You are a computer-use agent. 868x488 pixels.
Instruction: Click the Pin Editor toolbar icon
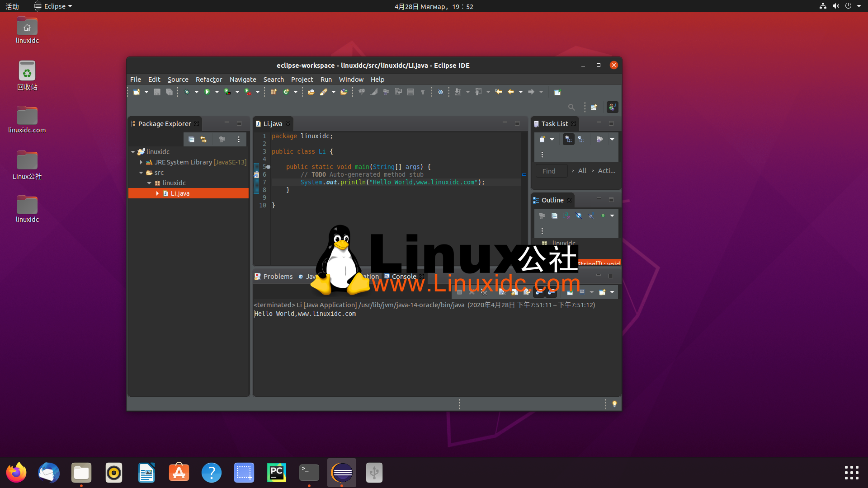coord(557,92)
